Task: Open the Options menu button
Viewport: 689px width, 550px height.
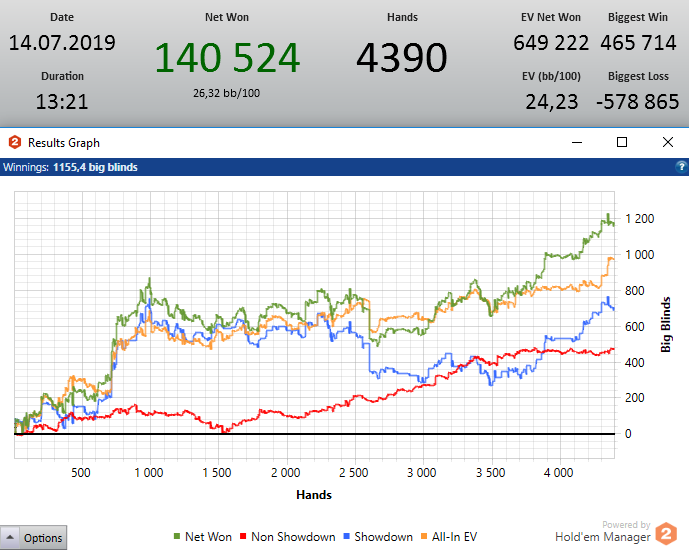Action: (x=33, y=537)
